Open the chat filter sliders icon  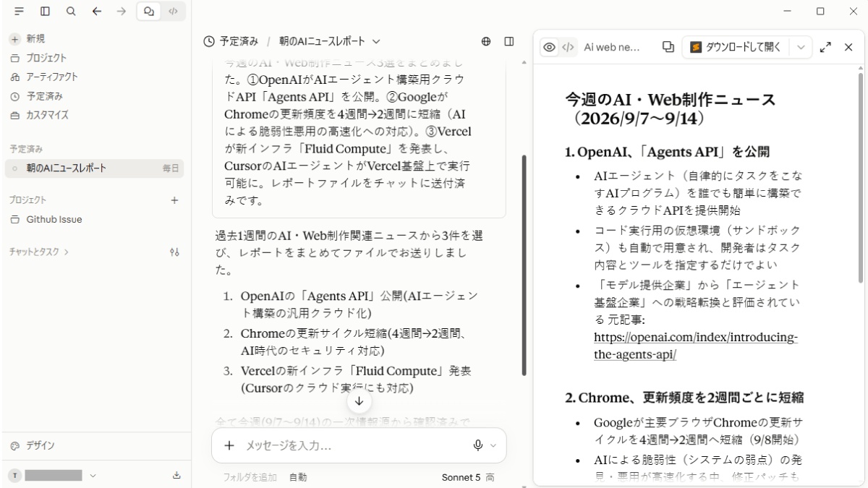coord(174,252)
